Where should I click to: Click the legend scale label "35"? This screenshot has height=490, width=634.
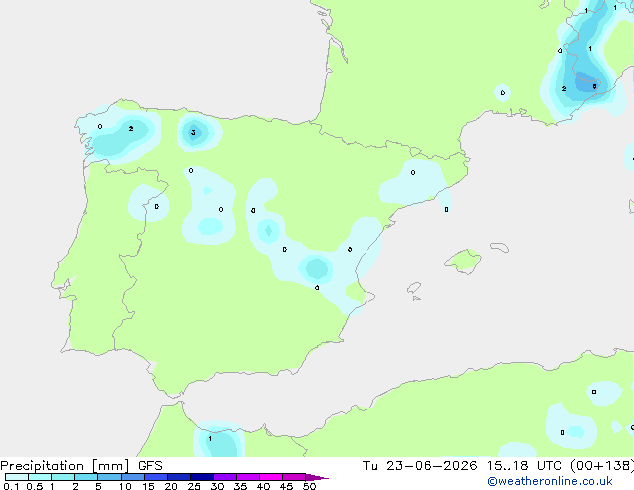coord(240,486)
